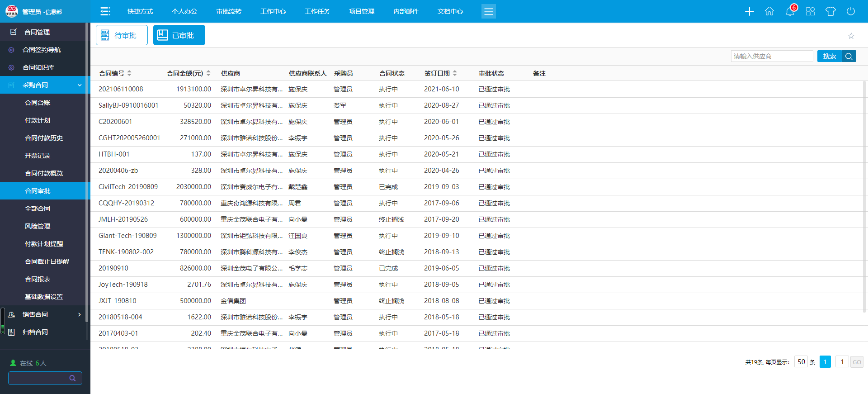Click the magnifier icon beside 搜索 button
The image size is (868, 394).
point(849,56)
